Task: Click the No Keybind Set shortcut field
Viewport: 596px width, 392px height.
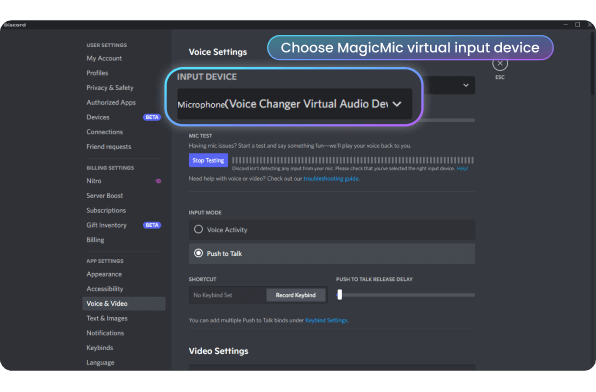Action: [x=227, y=295]
